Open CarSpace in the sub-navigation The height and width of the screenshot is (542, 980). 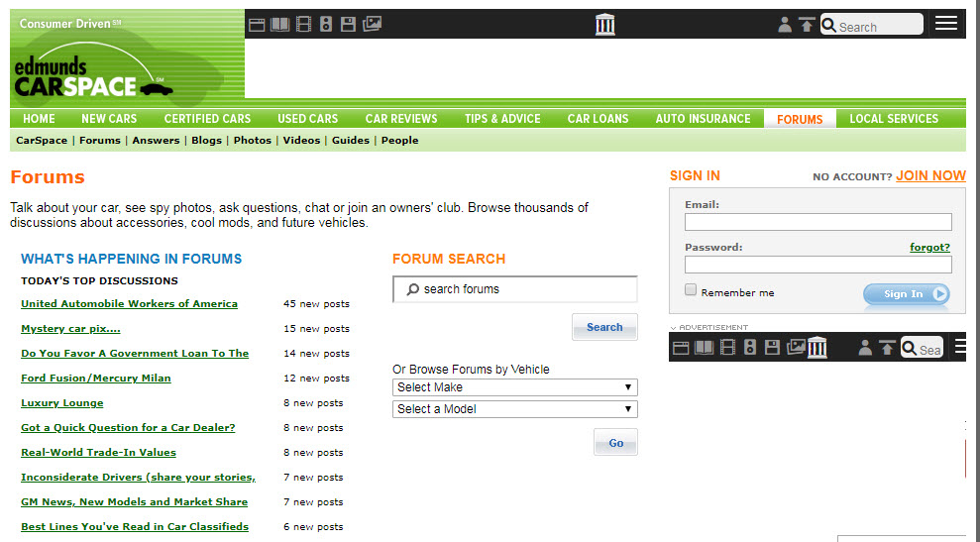(42, 140)
